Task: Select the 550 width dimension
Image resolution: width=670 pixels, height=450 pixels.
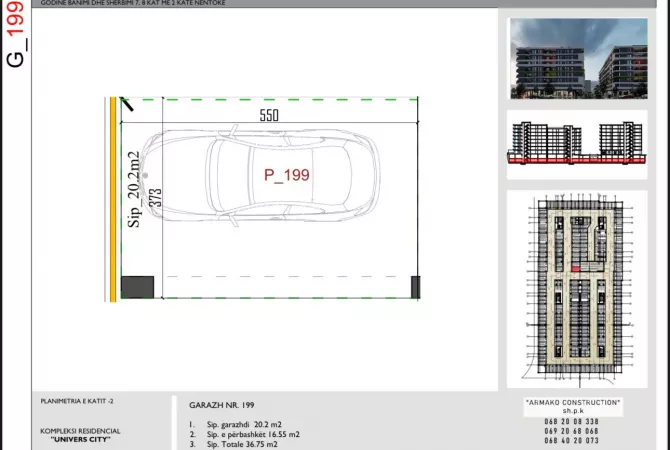Action: click(x=269, y=115)
